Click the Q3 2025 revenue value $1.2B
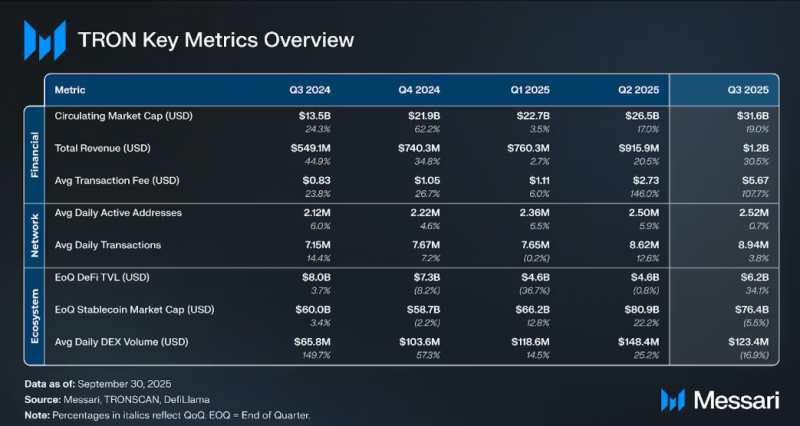 (755, 148)
